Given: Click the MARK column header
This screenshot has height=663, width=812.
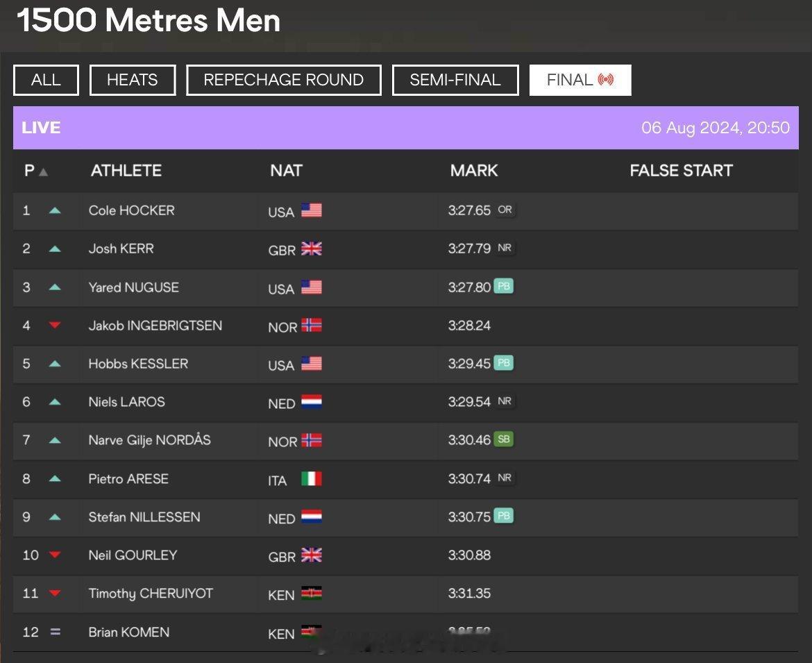Looking at the screenshot, I should (474, 170).
